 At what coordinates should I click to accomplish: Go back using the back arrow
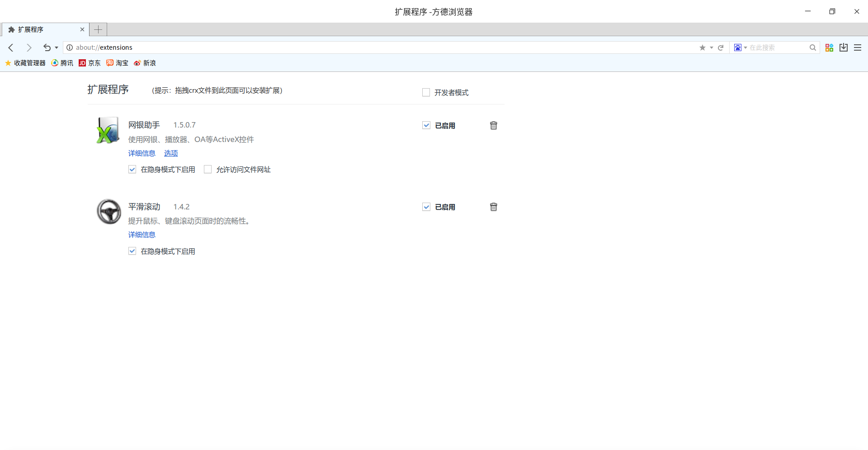coord(11,47)
